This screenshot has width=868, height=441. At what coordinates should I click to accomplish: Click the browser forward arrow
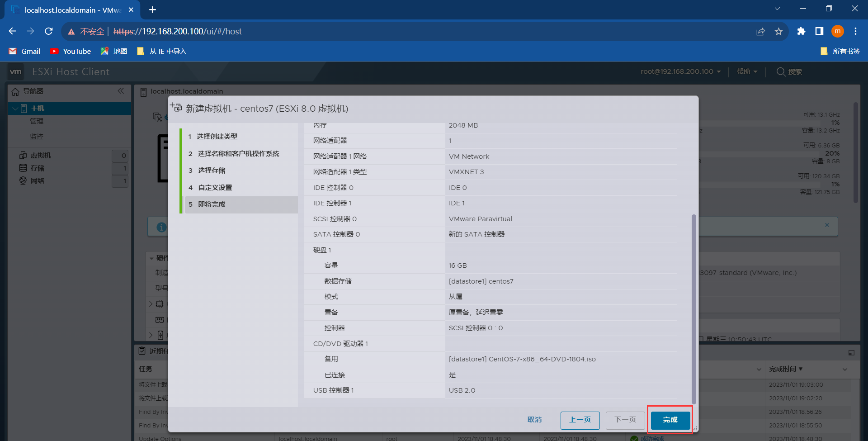(30, 31)
